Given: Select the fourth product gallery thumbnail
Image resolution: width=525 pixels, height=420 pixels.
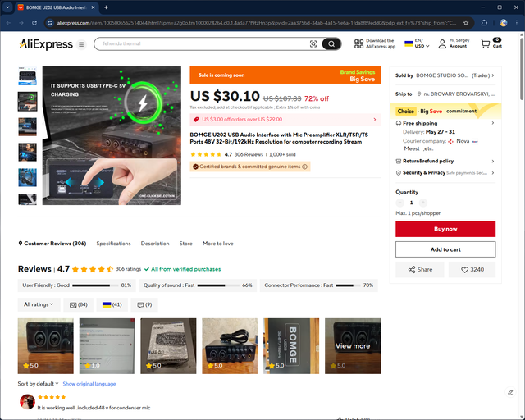Looking at the screenshot, I should [x=27, y=153].
